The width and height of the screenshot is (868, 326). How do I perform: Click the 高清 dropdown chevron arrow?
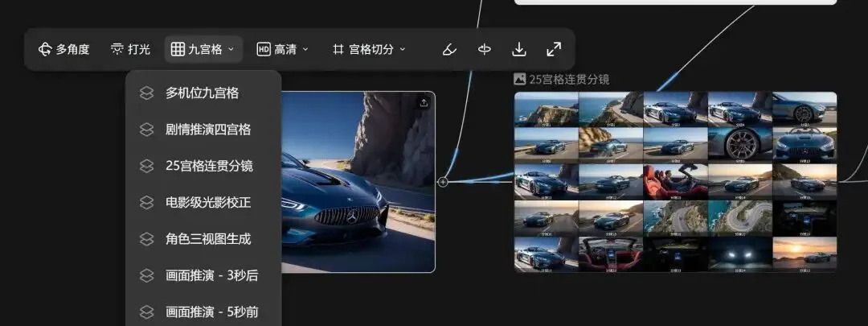click(x=305, y=49)
